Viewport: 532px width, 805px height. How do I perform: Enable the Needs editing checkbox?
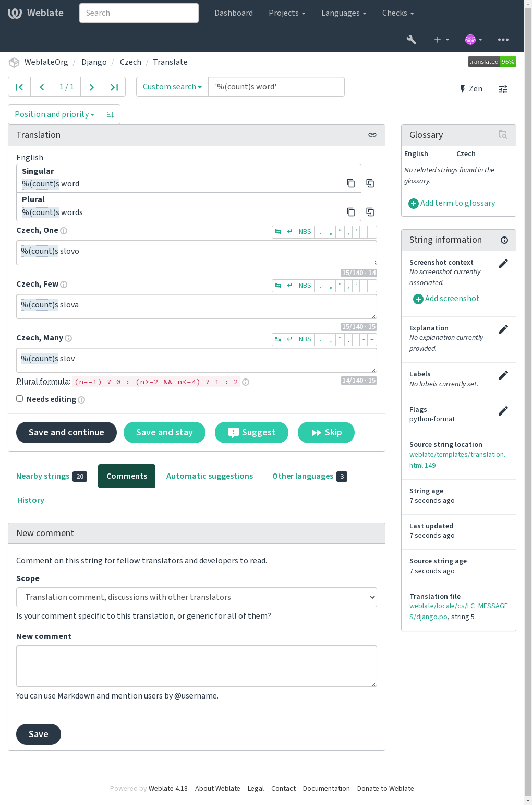pyautogui.click(x=20, y=399)
